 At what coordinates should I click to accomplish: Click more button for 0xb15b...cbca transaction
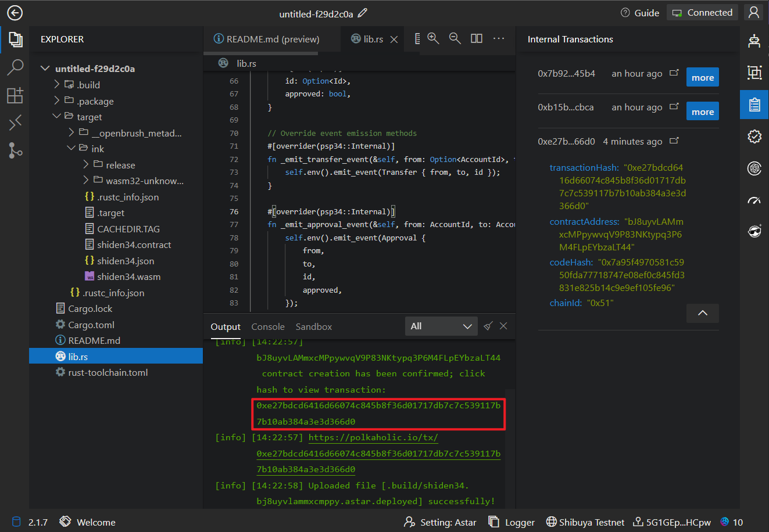[702, 112]
